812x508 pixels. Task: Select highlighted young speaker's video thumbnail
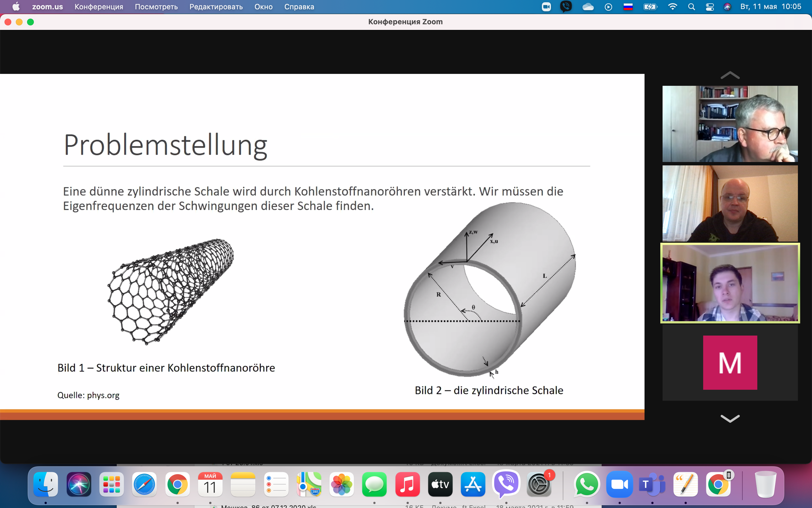pyautogui.click(x=730, y=283)
